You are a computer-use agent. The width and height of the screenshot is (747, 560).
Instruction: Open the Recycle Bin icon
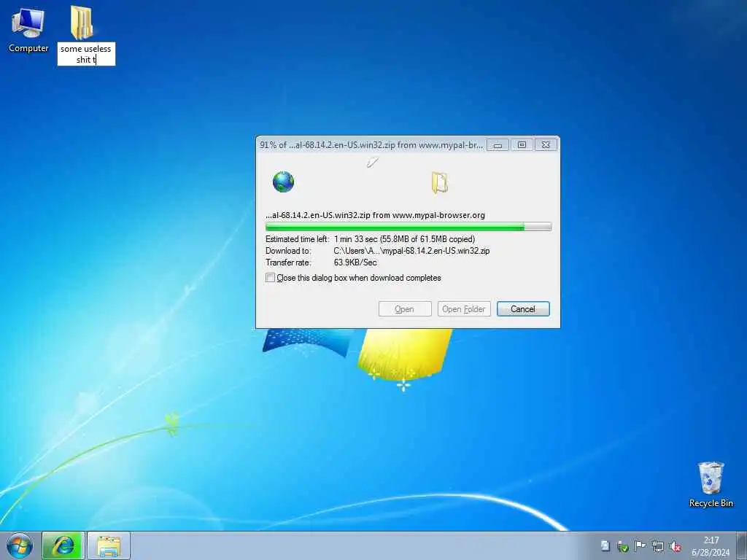(x=711, y=484)
